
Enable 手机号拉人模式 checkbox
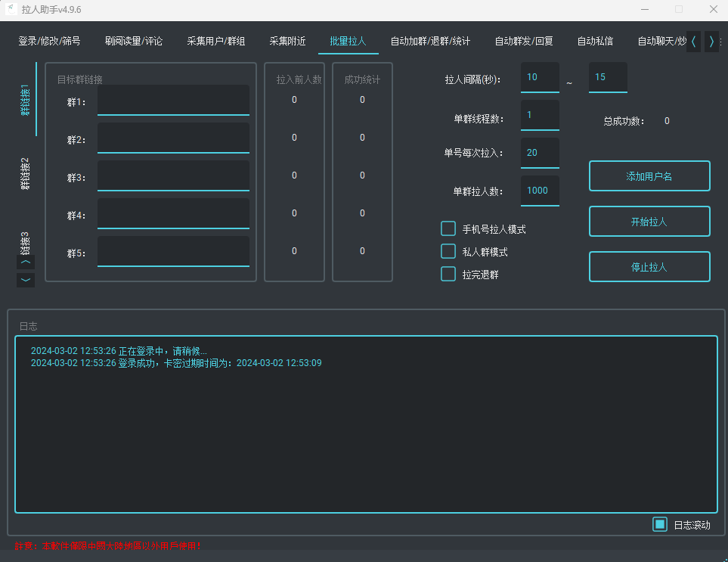[448, 229]
